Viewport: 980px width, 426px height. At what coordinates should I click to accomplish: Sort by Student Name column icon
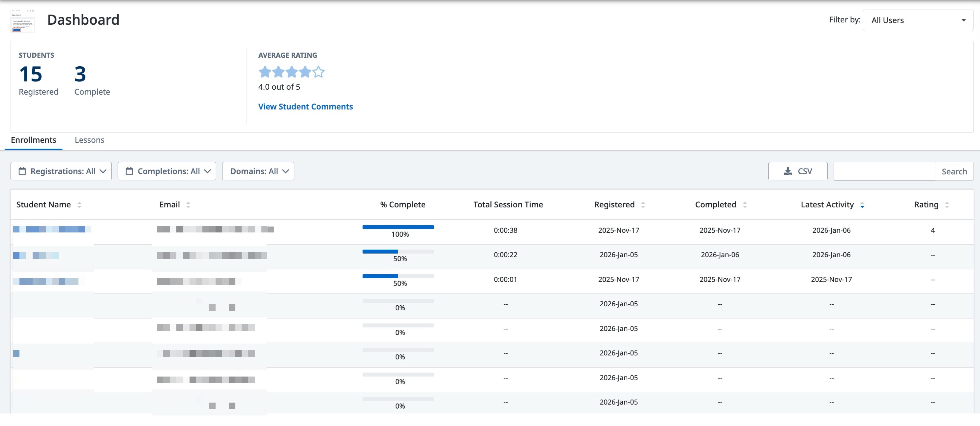tap(79, 205)
